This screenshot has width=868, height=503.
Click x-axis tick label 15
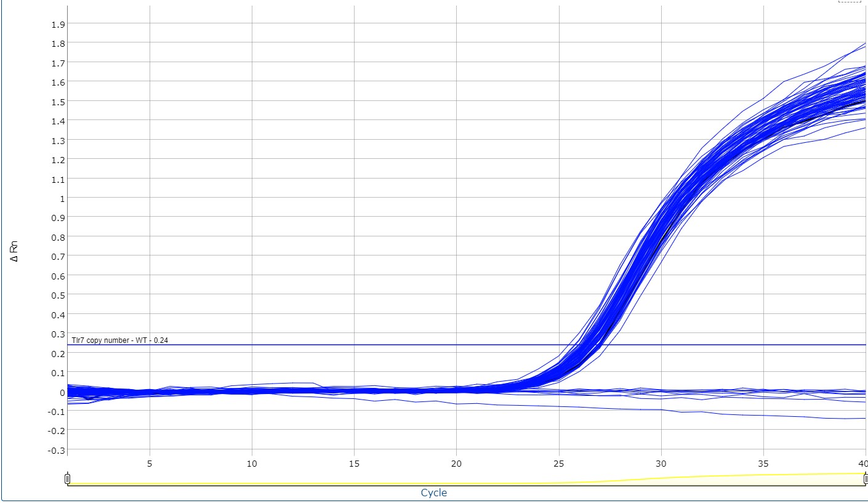tap(354, 462)
